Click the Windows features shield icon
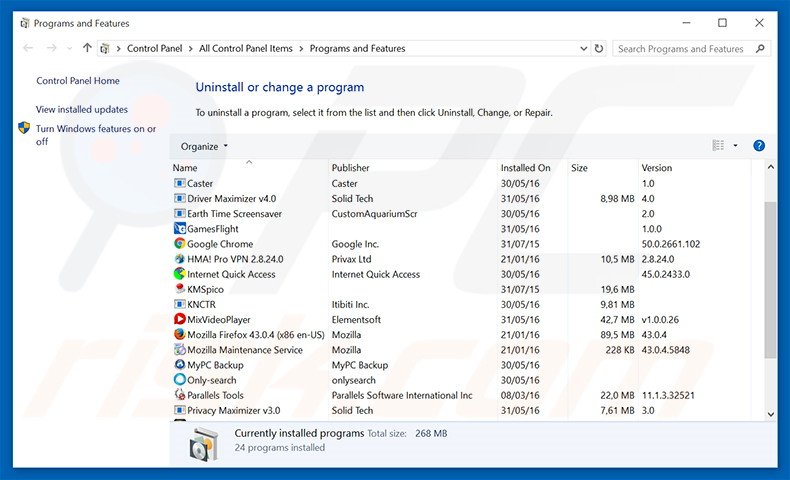Screen dimensions: 790x480 (x=24, y=128)
